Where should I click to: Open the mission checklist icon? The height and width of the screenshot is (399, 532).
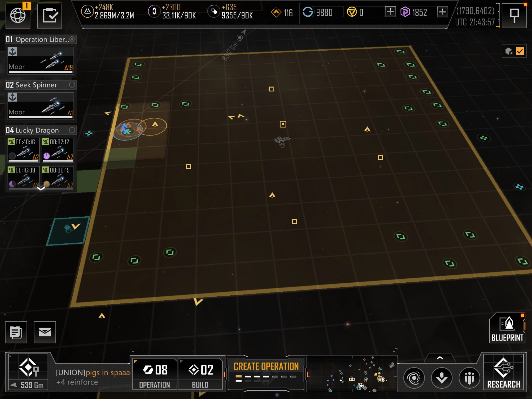pos(50,16)
